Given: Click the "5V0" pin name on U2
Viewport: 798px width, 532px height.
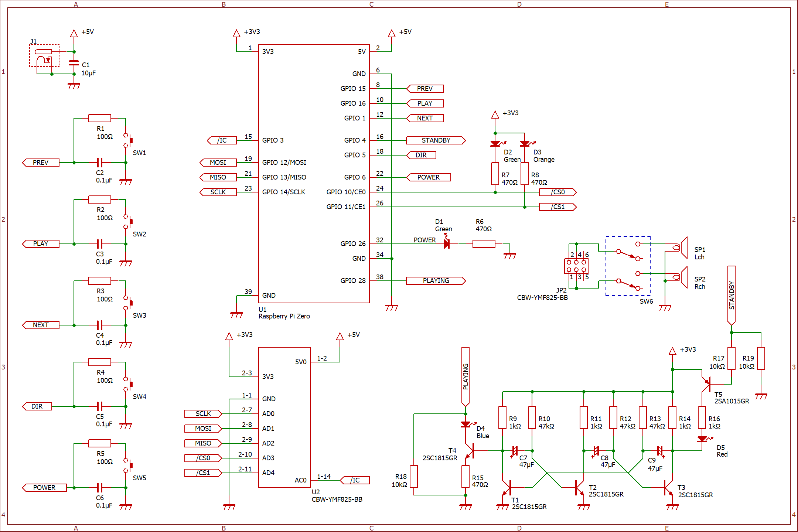Looking at the screenshot, I should [x=301, y=362].
